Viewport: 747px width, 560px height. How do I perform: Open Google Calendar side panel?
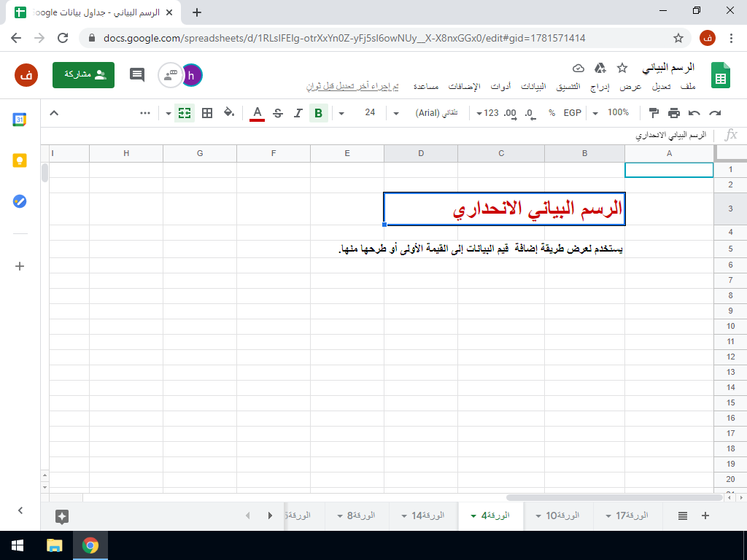coord(20,120)
